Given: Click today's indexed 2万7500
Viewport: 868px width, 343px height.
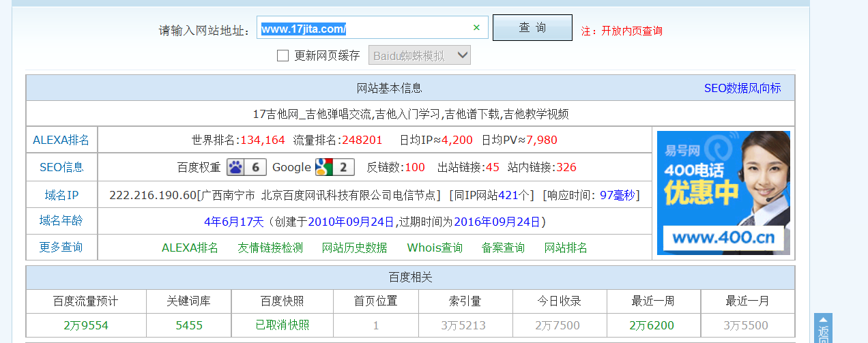Looking at the screenshot, I should tap(558, 325).
